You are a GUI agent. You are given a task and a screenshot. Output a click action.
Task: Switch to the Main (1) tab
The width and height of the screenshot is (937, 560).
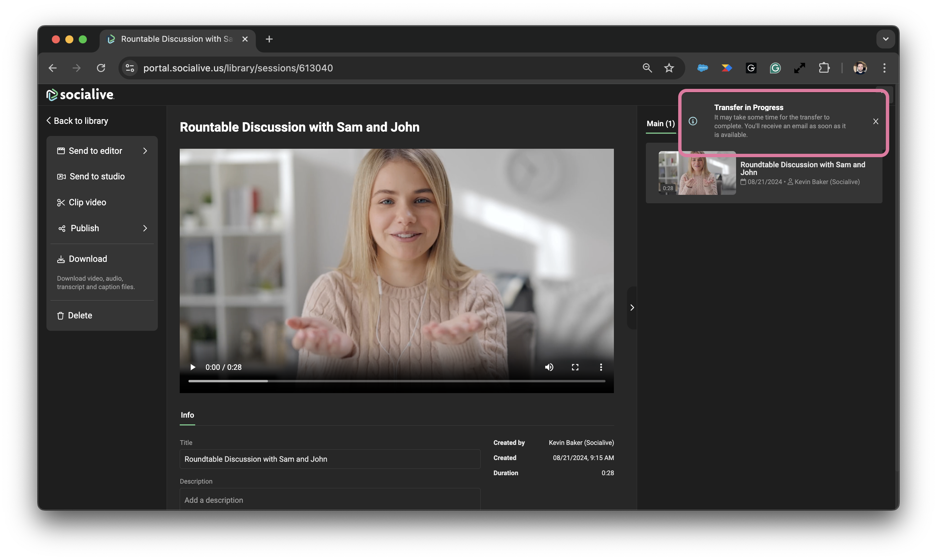click(660, 124)
